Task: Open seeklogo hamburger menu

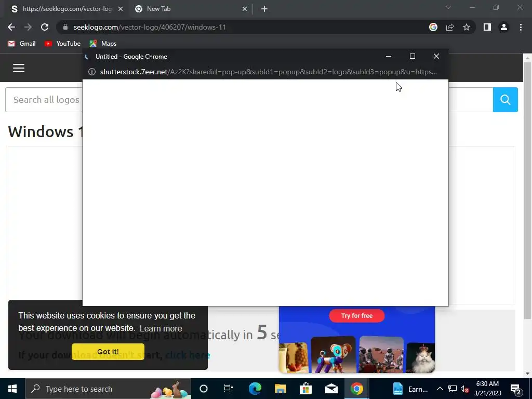Action: [19, 68]
